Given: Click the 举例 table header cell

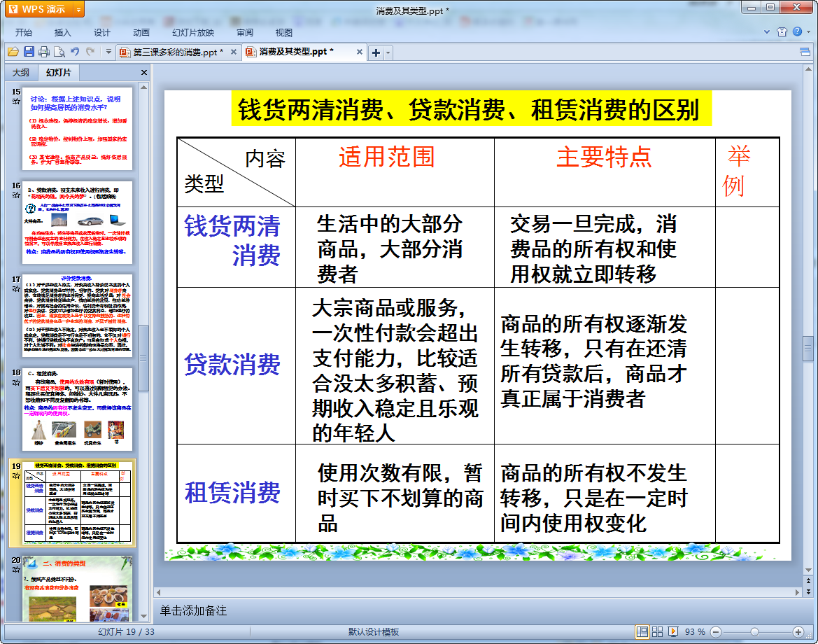Looking at the screenshot, I should click(x=747, y=172).
